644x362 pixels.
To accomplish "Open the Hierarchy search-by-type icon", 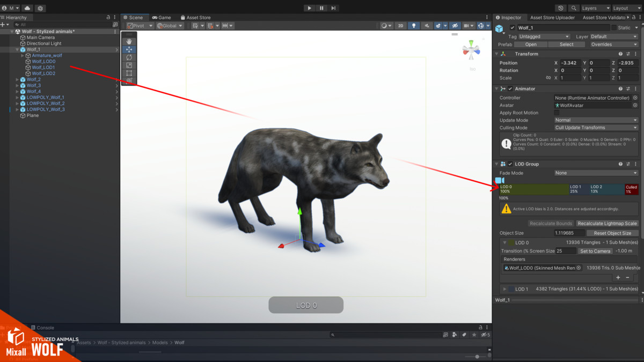I will (115, 25).
